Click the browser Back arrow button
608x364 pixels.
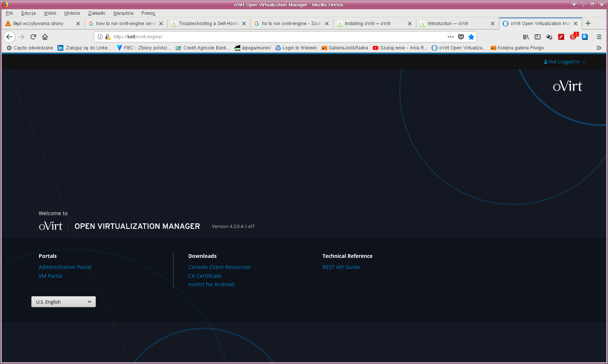coord(9,37)
